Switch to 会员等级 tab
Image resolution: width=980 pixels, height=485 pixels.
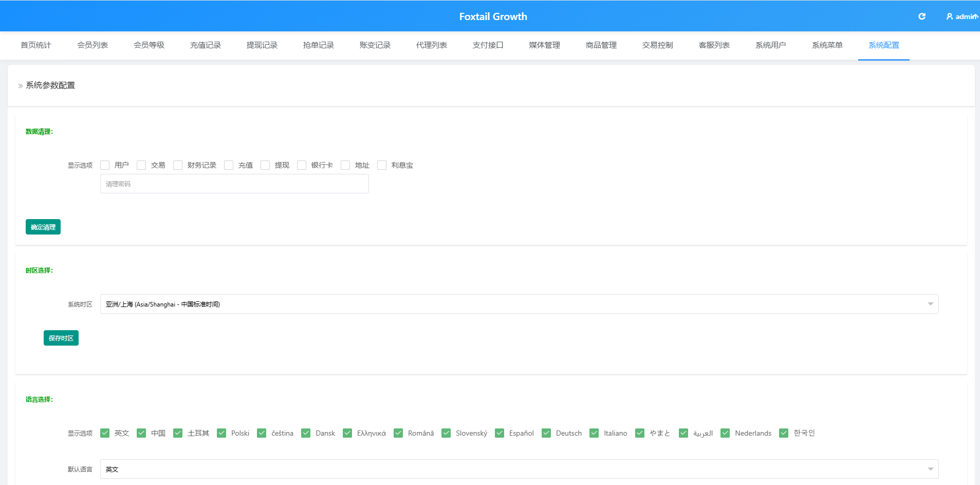pyautogui.click(x=149, y=45)
